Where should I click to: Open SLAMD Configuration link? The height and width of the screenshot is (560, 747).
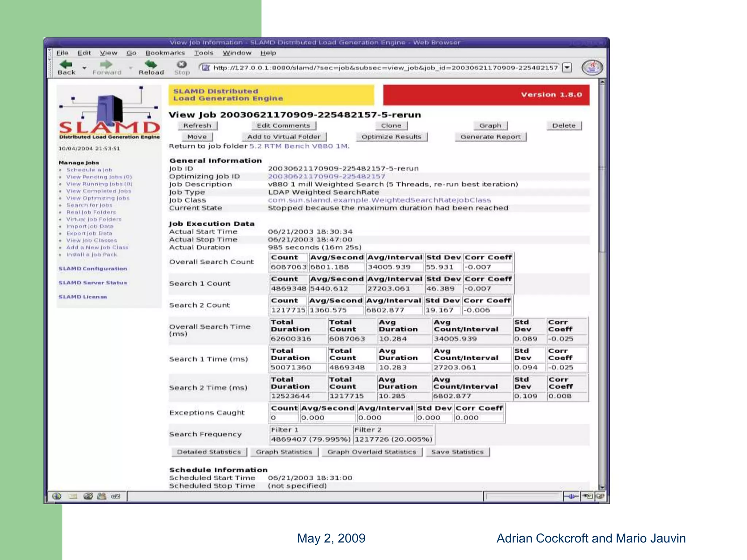(93, 269)
